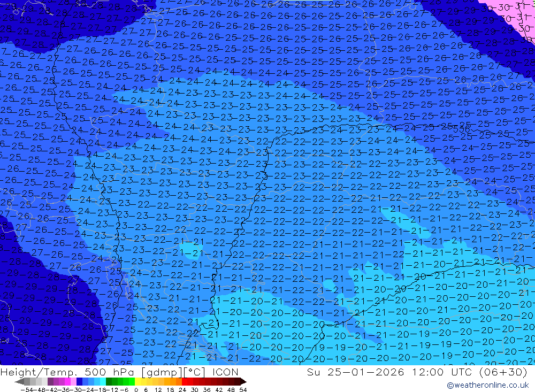
Task: Click the dark right arrow end of color scale
Action: [x=243, y=382]
